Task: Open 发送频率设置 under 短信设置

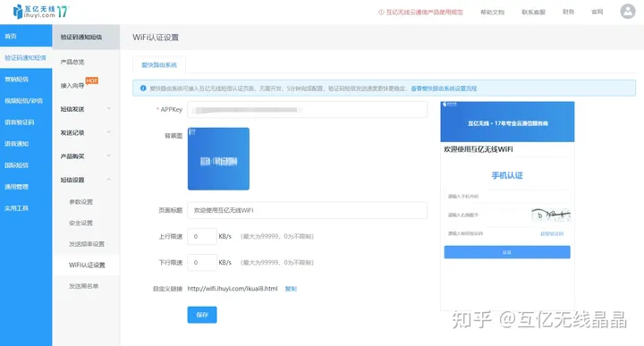Action: click(x=87, y=244)
